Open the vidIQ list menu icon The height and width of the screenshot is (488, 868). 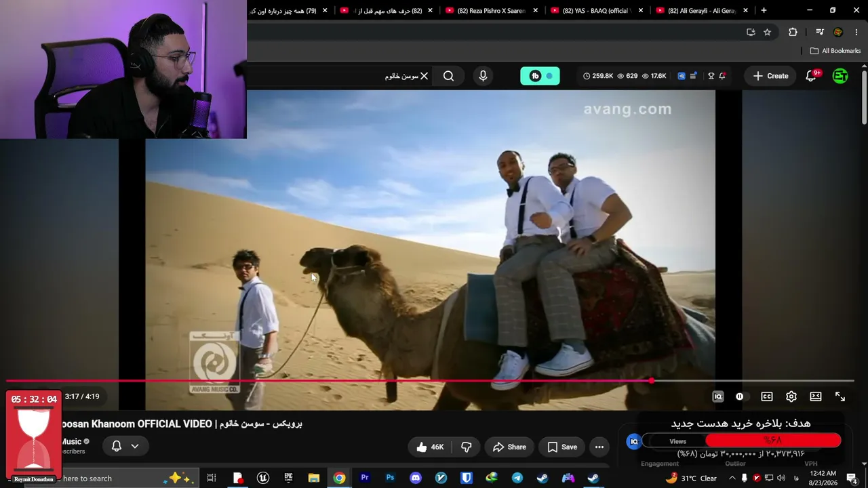pos(693,76)
